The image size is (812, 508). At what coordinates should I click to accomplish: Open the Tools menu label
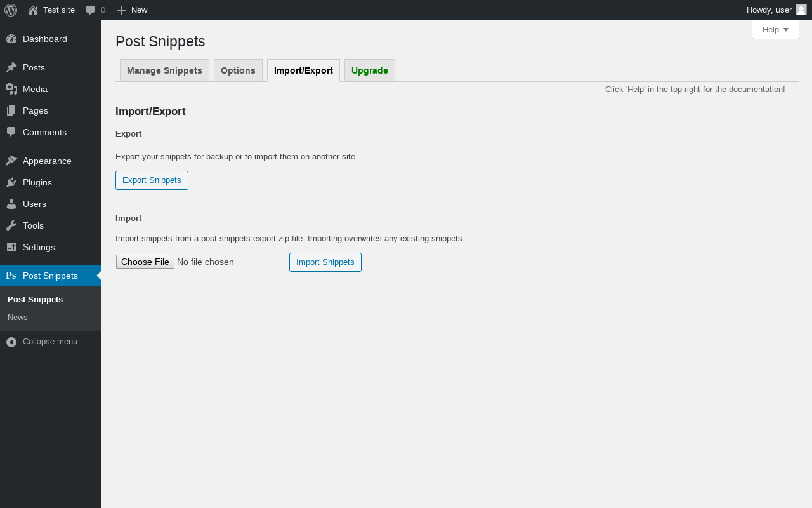pos(33,225)
